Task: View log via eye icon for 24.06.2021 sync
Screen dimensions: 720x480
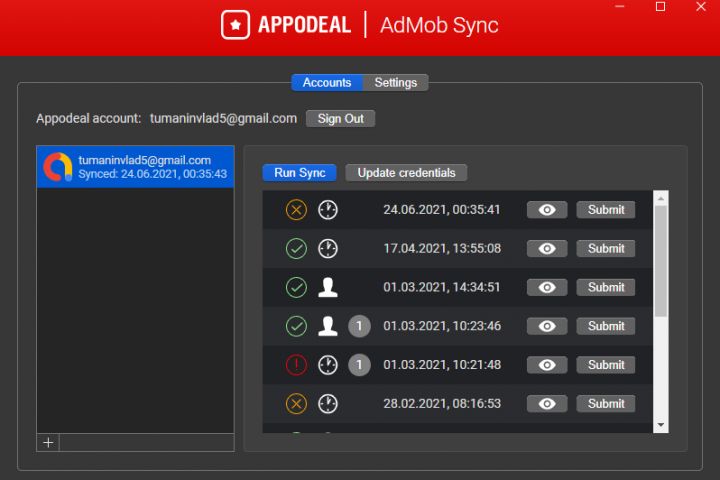Action: tap(547, 210)
